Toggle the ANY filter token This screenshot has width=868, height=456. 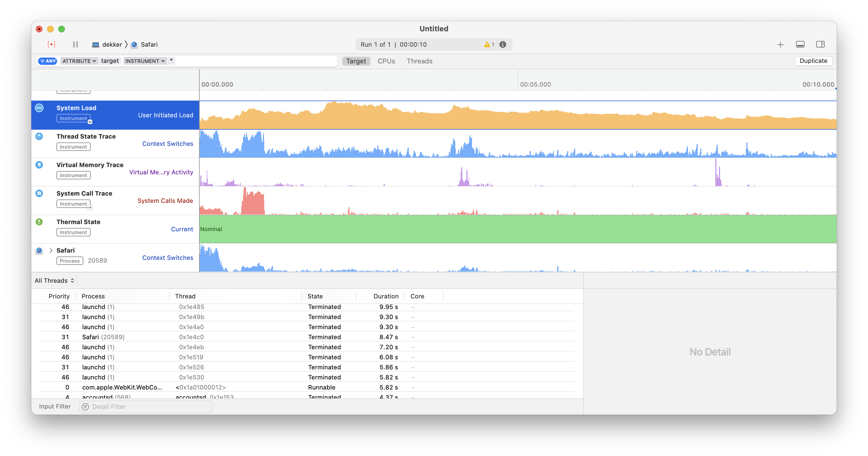48,61
